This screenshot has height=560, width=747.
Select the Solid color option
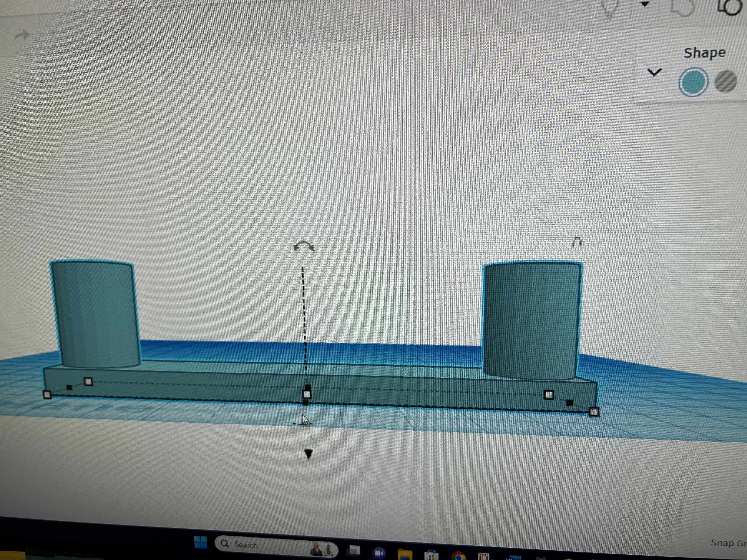tap(693, 82)
